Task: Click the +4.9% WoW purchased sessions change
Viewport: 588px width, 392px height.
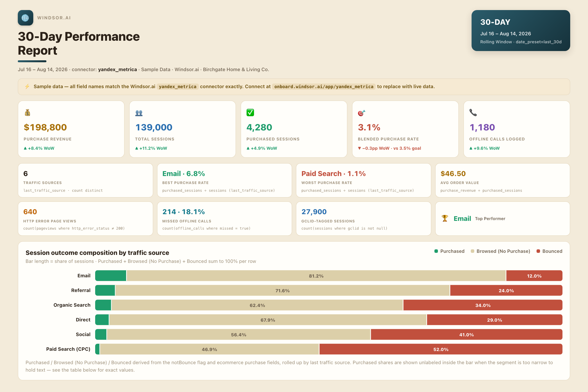Action: click(x=262, y=148)
